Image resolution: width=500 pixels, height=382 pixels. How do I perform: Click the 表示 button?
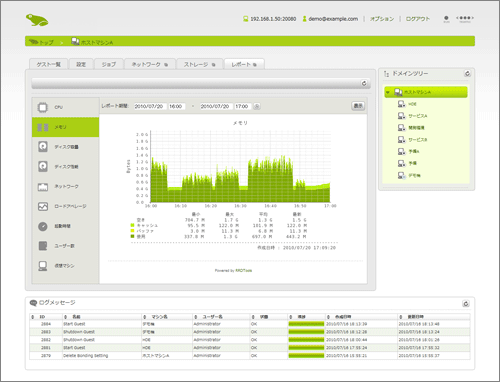pyautogui.click(x=358, y=106)
